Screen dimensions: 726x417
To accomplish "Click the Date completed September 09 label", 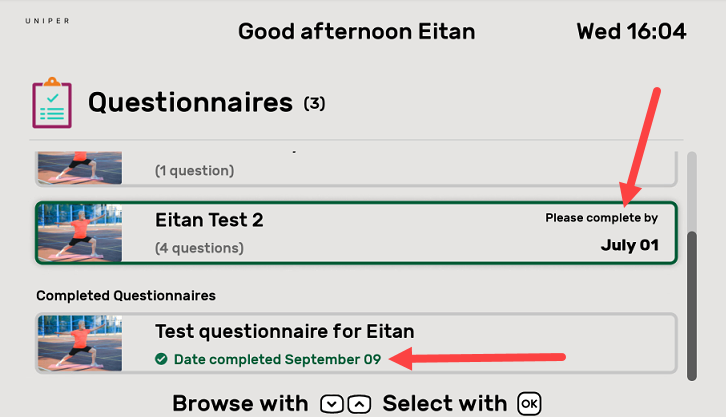I will [277, 359].
